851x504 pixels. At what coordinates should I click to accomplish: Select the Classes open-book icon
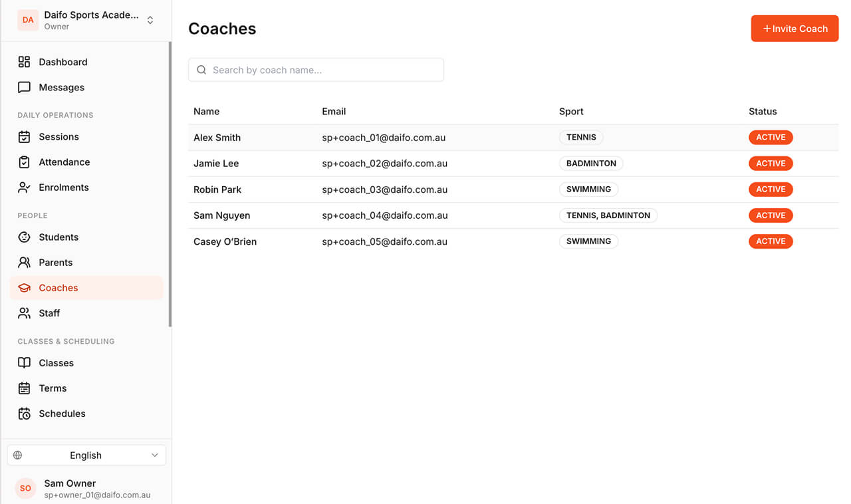click(24, 363)
